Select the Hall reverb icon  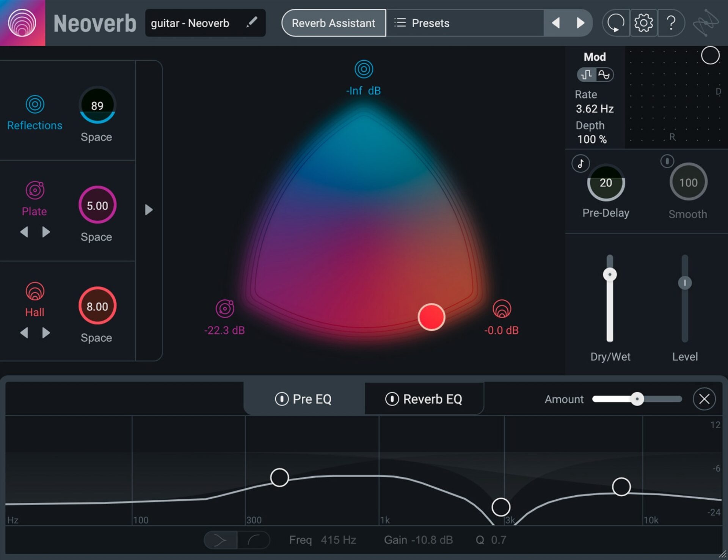(35, 291)
